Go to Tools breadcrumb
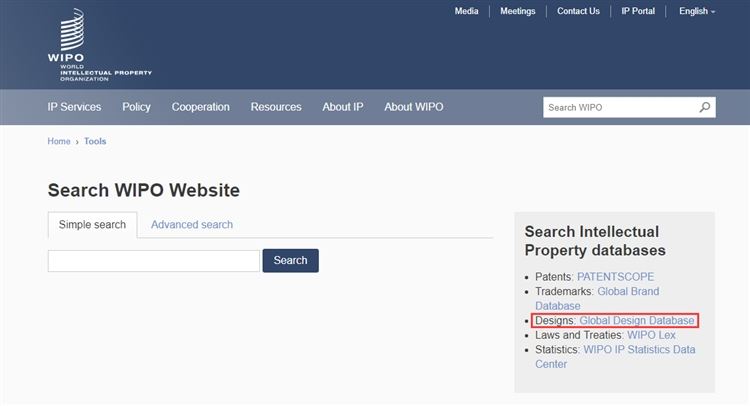Viewport: 750px width, 406px height. (95, 141)
